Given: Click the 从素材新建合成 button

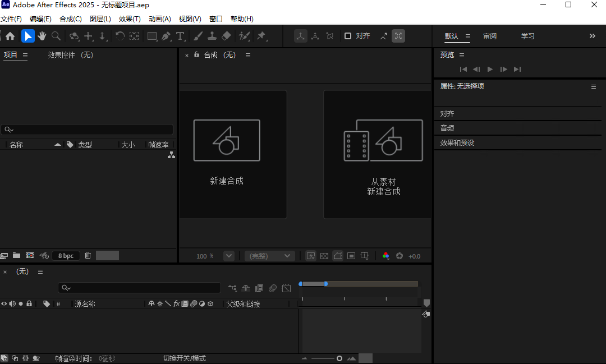Looking at the screenshot, I should 377,155.
